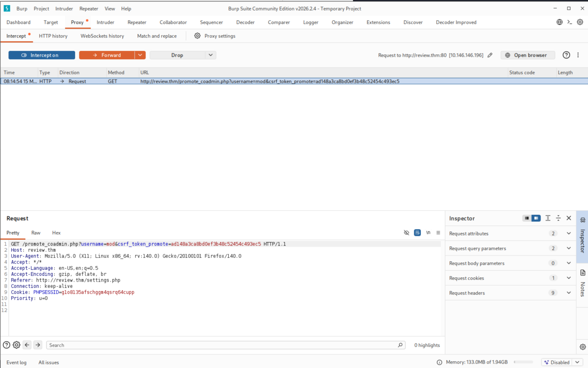
Task: Switch to the Decoder Improved tab
Action: 456,22
